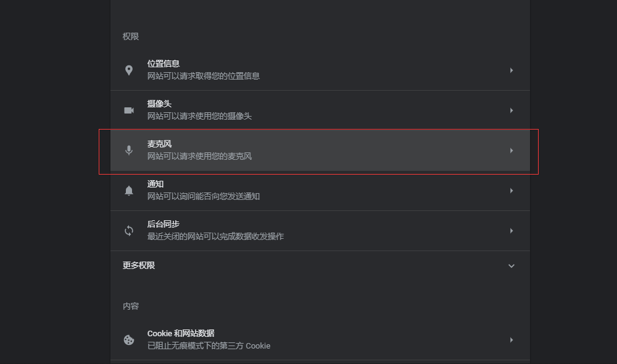Open 位置信息 using its right arrow
Image resolution: width=617 pixels, height=364 pixels.
tap(511, 70)
